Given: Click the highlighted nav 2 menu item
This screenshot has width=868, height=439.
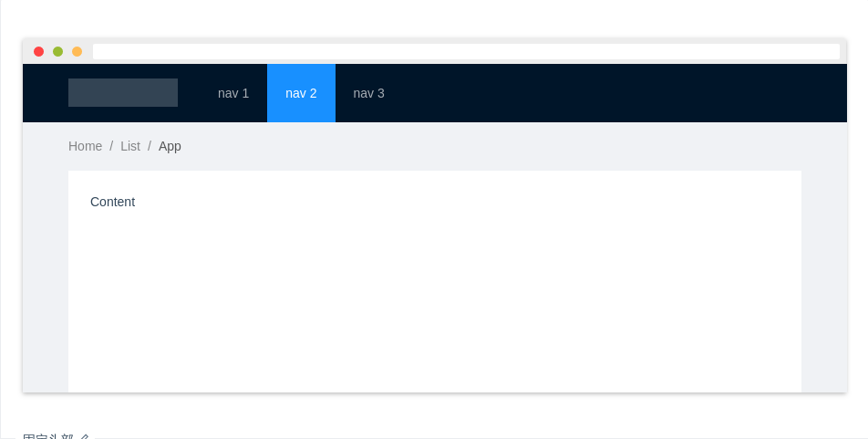Looking at the screenshot, I should click(x=301, y=93).
